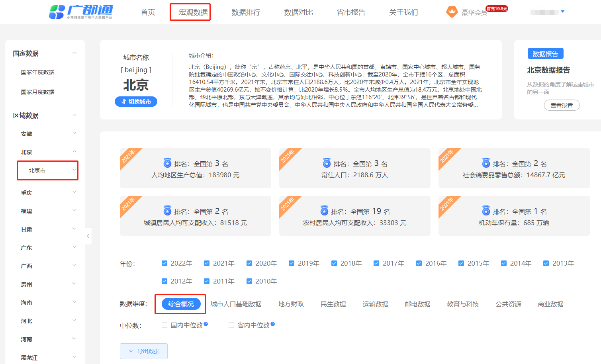Click the 首充19.9元 promo badge

(497, 8)
